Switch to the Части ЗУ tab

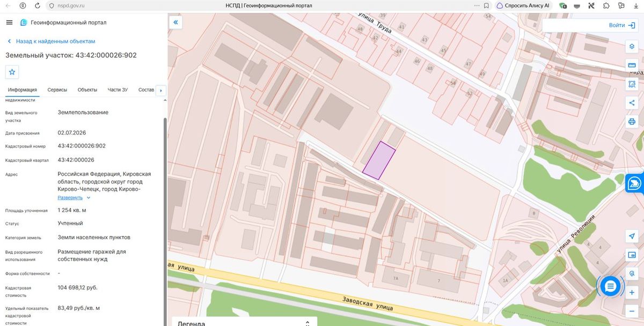(x=118, y=90)
